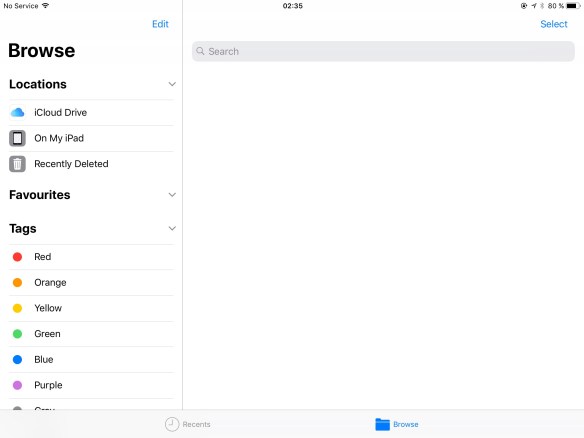Tap the battery indicator icon
584x438 pixels.
pyautogui.click(x=573, y=6)
